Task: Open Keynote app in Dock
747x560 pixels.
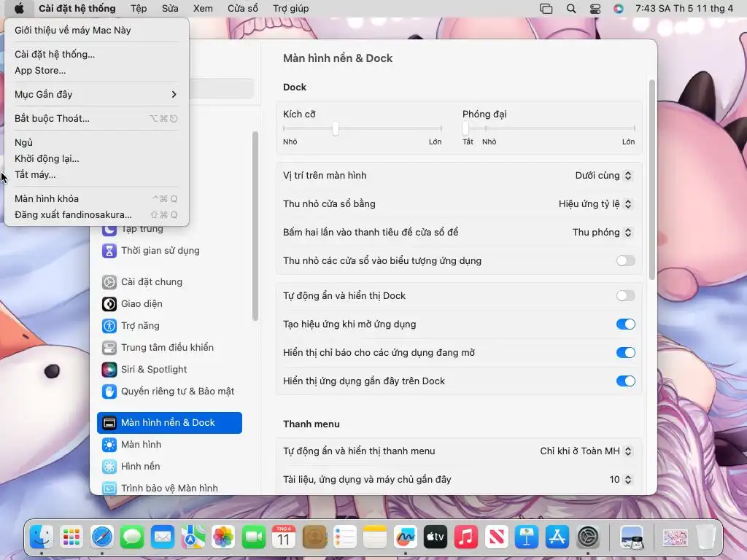Action: click(x=527, y=537)
